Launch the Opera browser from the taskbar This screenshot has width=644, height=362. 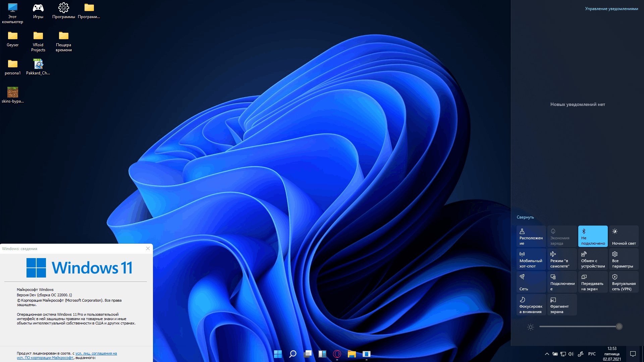(x=337, y=354)
